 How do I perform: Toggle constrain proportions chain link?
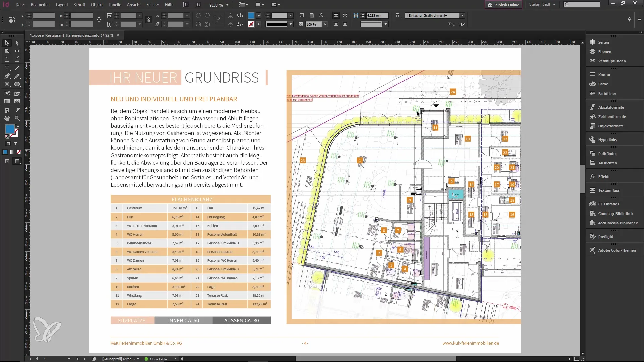click(x=149, y=20)
